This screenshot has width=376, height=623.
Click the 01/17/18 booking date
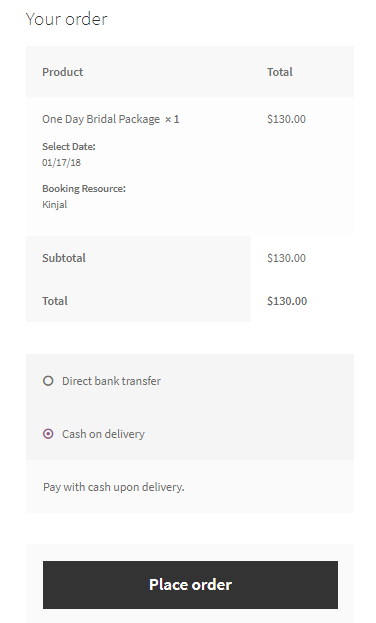click(61, 163)
